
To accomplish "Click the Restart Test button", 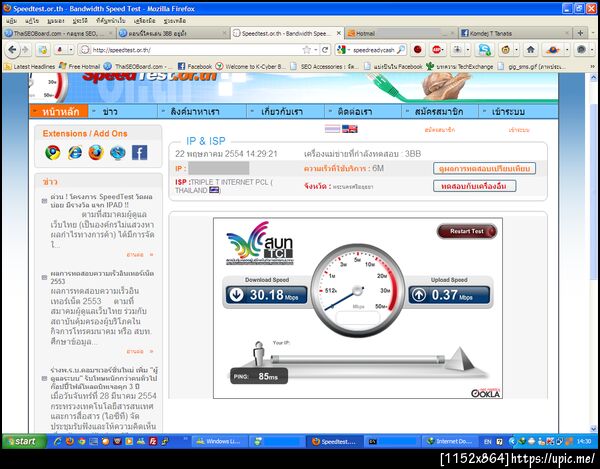I will pyautogui.click(x=467, y=231).
